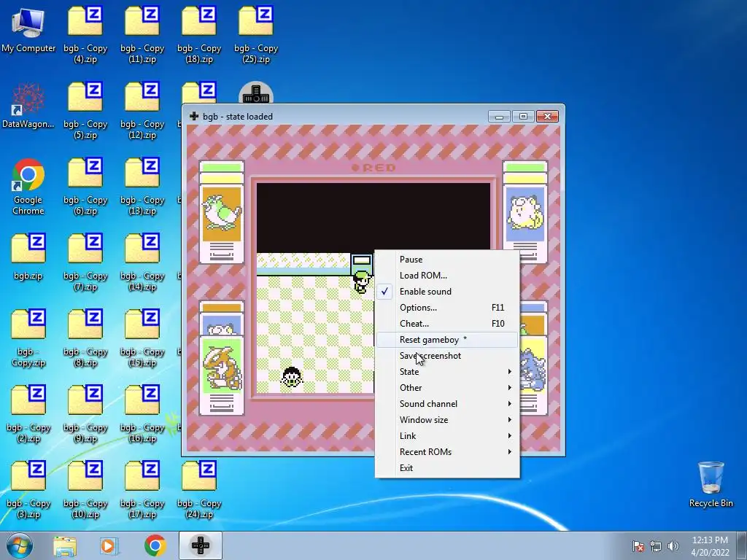
Task: Choose Pause from the context menu
Action: pyautogui.click(x=447, y=260)
